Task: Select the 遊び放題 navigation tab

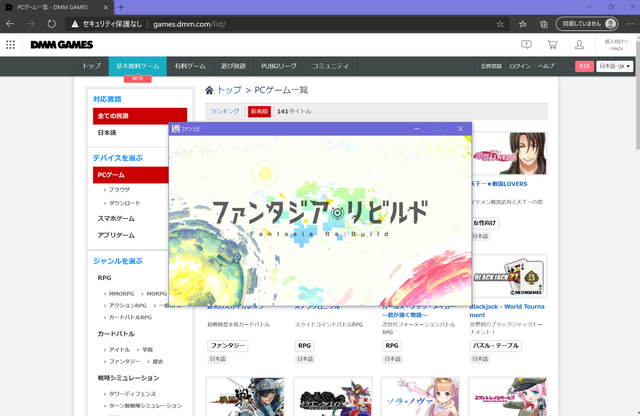Action: click(233, 66)
